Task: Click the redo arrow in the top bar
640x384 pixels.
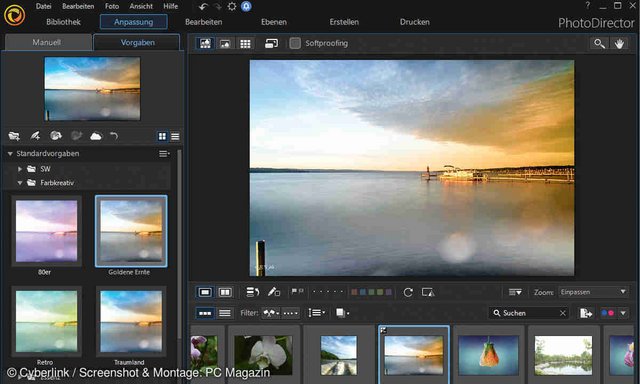Action: (218, 7)
